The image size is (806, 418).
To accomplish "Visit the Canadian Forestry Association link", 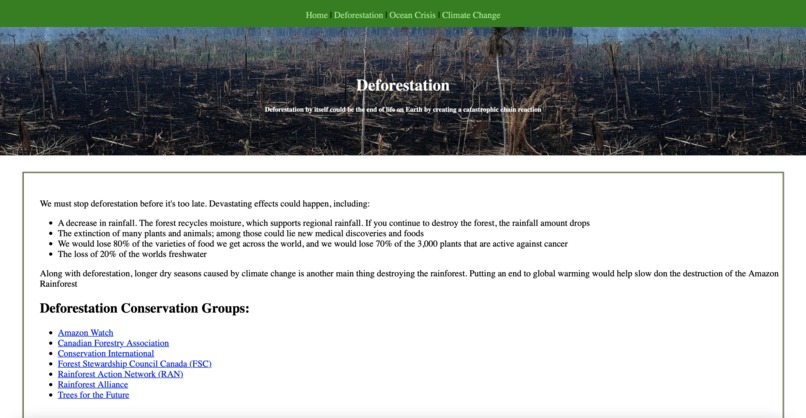I will point(113,343).
